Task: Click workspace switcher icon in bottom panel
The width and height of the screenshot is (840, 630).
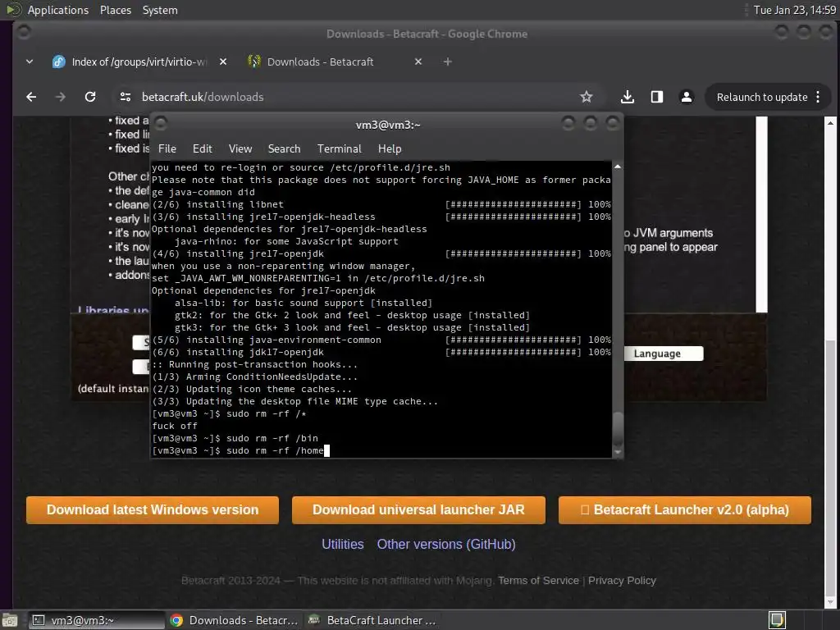Action: (777, 620)
